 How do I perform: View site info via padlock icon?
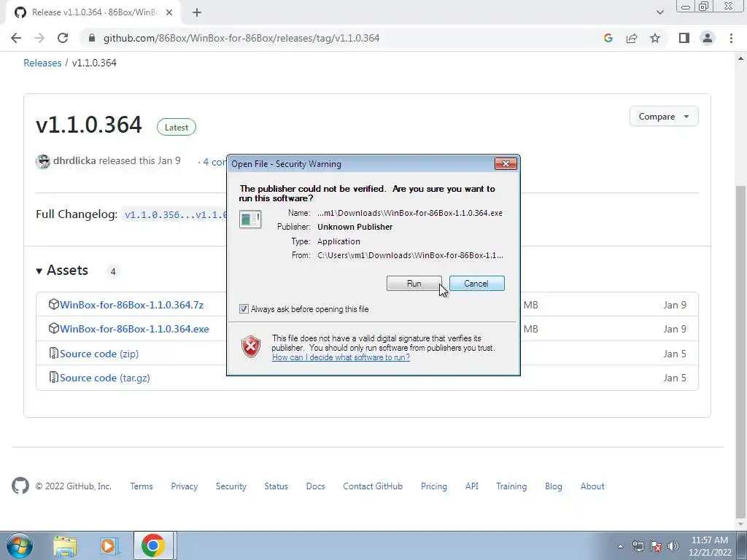coord(92,38)
